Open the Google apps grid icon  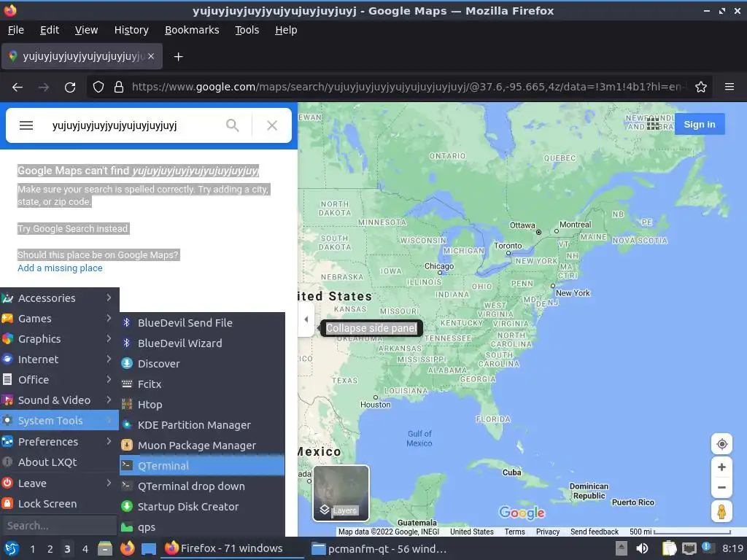(x=653, y=125)
